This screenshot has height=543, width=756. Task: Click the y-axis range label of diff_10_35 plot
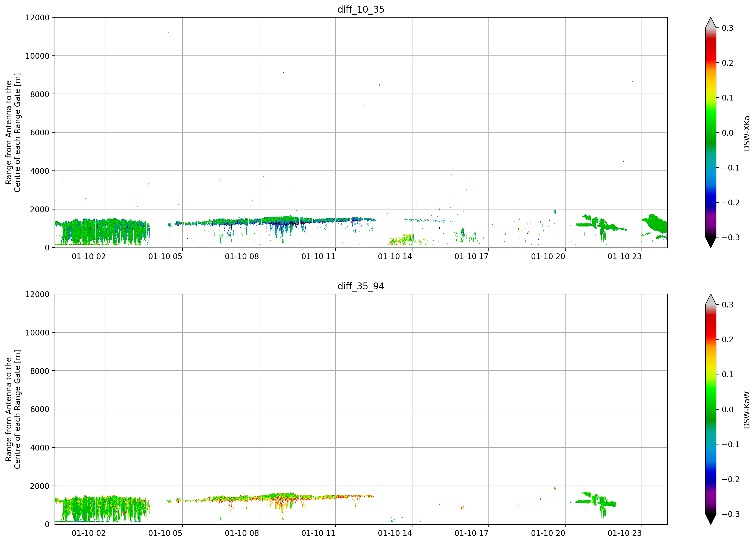pos(13,132)
